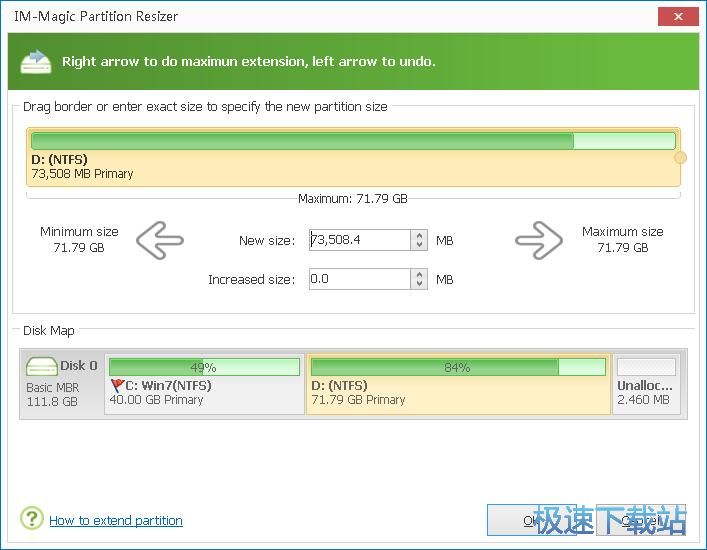The image size is (707, 550).
Task: Click the Cancel button
Action: pyautogui.click(x=641, y=520)
